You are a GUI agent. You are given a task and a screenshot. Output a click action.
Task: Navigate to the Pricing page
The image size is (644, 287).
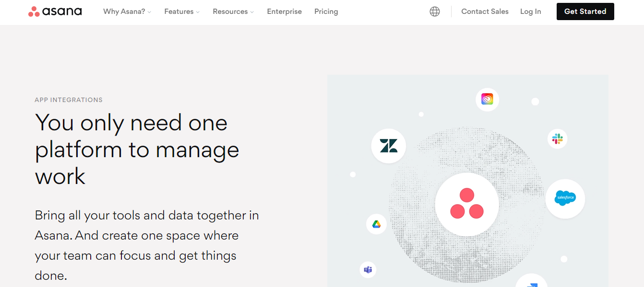point(326,11)
